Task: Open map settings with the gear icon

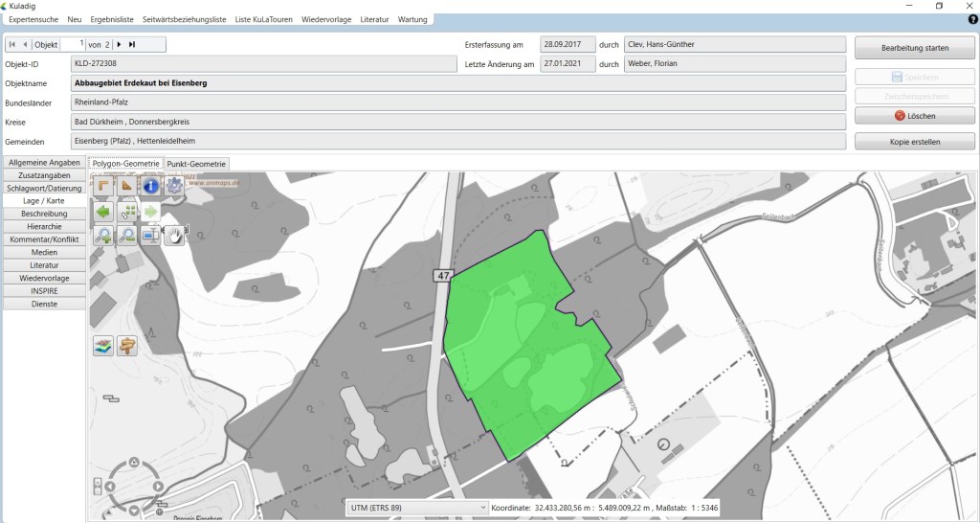Action: tap(174, 186)
